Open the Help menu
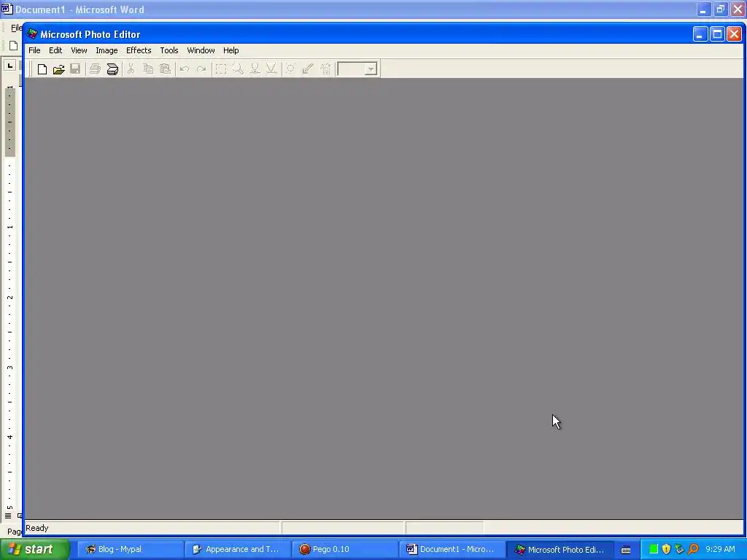The width and height of the screenshot is (747, 560). pyautogui.click(x=231, y=50)
